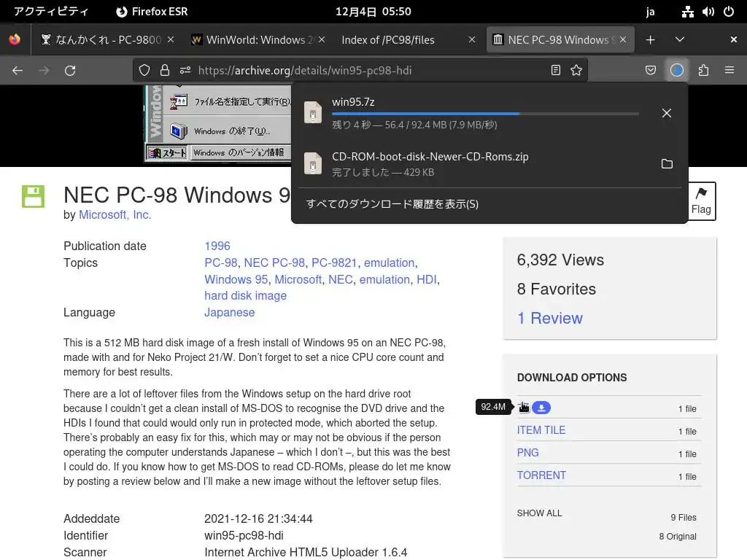747x560 pixels.
Task: Download the PNG file
Action: point(528,452)
